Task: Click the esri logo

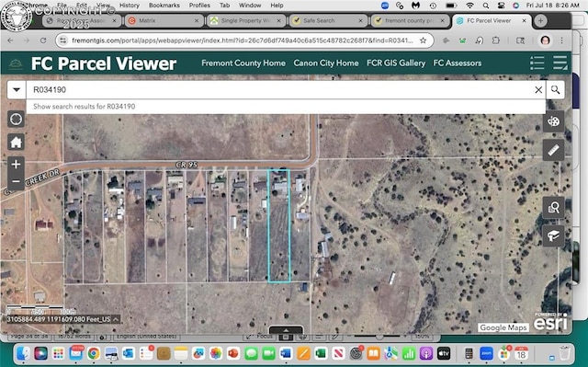Action: pos(550,322)
